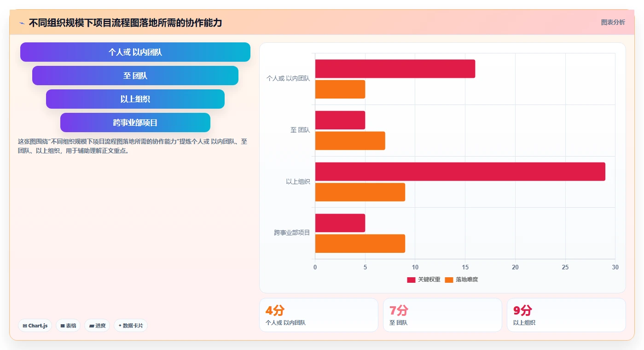Click the description paragraph under the funnel
Screen dimensions: 644x350
133,146
